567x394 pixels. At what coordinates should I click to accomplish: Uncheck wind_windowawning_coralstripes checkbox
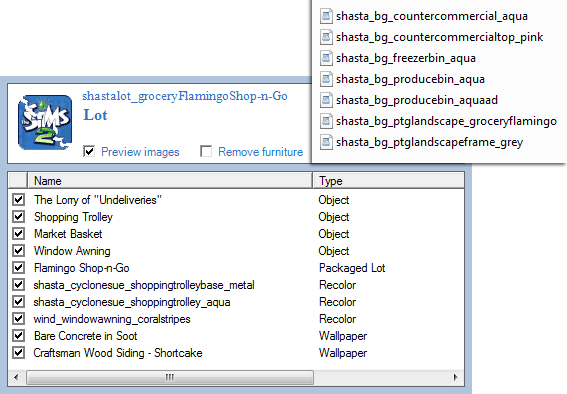[x=18, y=318]
